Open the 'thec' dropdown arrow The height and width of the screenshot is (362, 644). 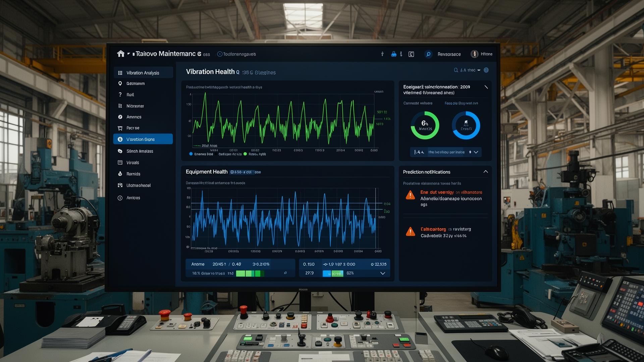pyautogui.click(x=479, y=70)
